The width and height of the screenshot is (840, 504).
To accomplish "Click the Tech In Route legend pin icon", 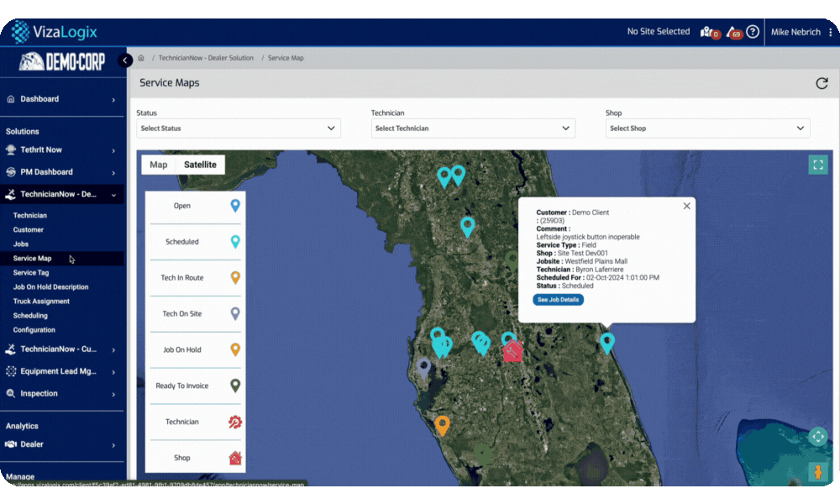I will pos(235,277).
